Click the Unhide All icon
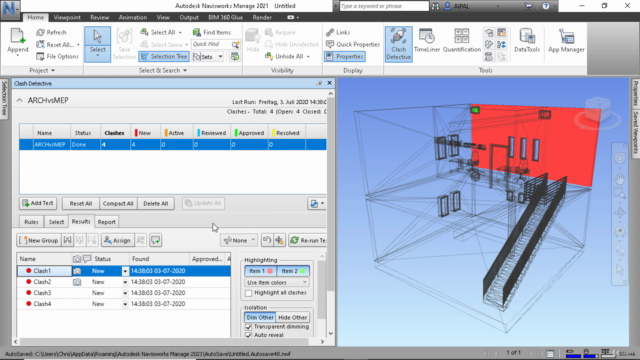Image resolution: width=640 pixels, height=360 pixels. [x=269, y=56]
